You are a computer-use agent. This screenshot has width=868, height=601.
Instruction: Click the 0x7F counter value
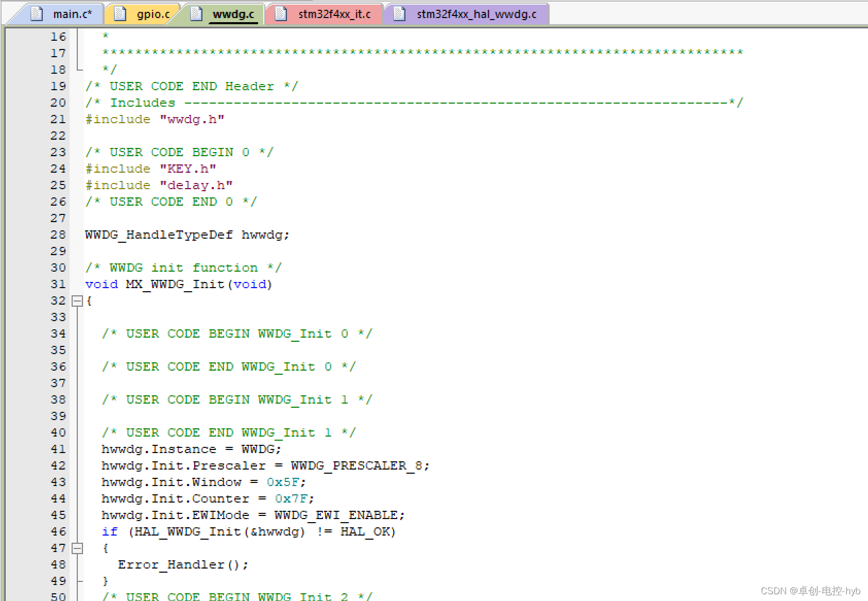tap(291, 499)
